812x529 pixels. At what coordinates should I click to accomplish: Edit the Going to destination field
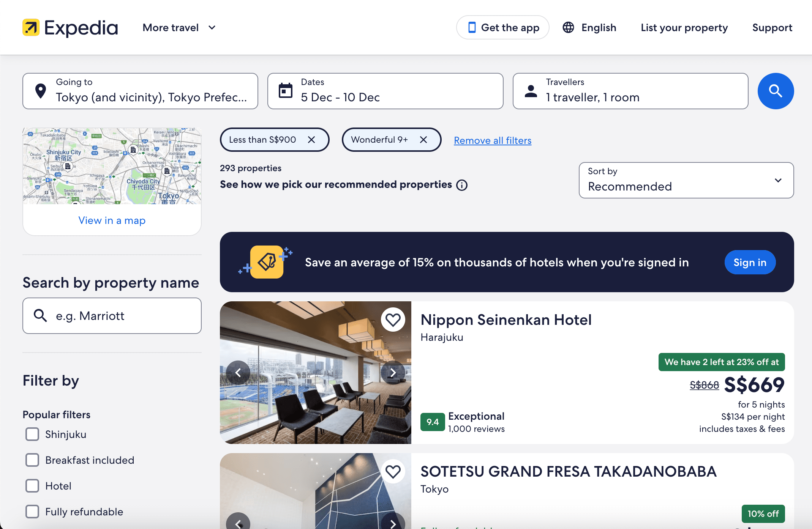pos(140,91)
